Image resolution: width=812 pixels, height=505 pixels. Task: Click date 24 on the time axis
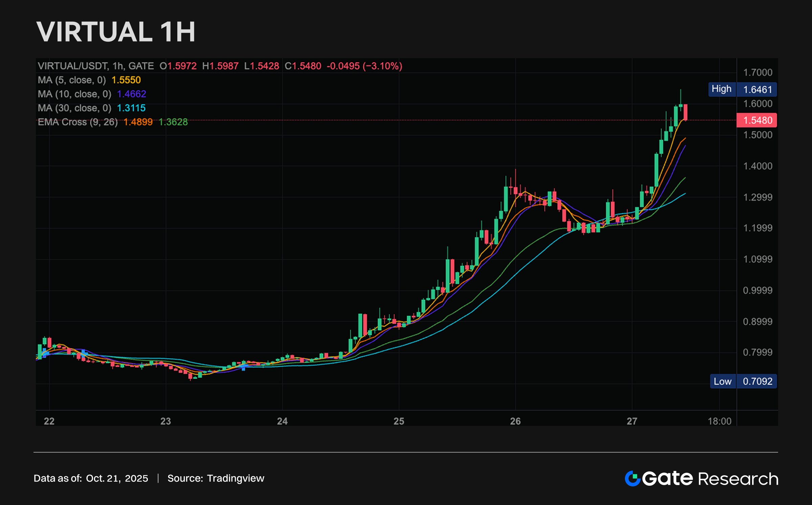point(282,421)
